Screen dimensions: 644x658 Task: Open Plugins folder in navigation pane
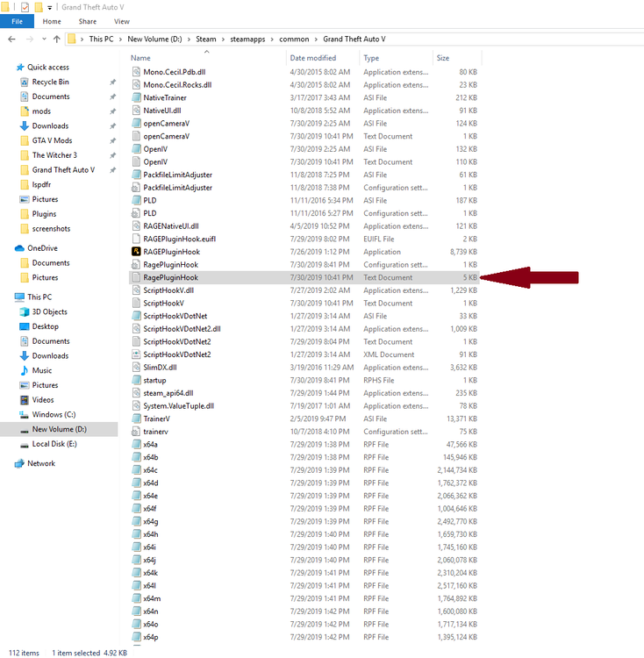[44, 214]
